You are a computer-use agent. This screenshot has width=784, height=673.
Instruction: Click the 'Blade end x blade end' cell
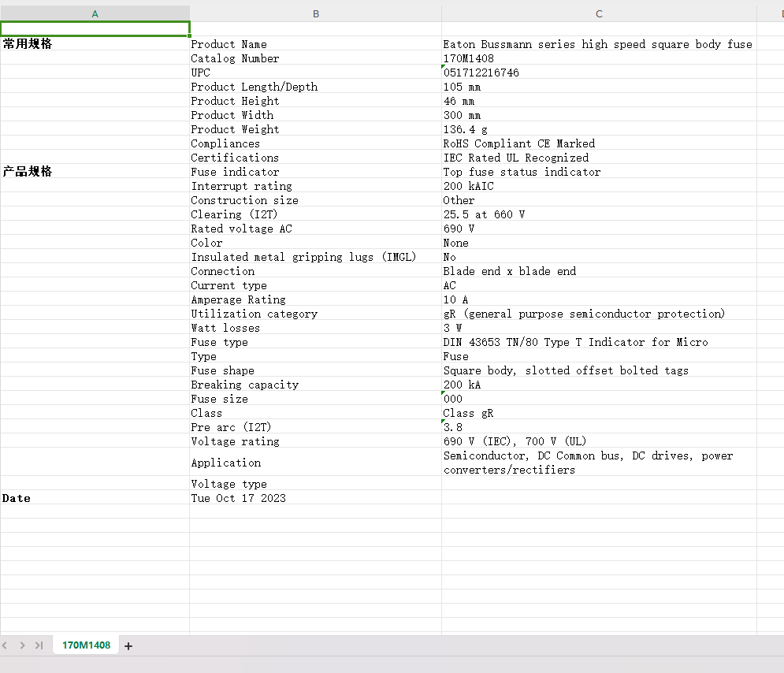(x=599, y=271)
